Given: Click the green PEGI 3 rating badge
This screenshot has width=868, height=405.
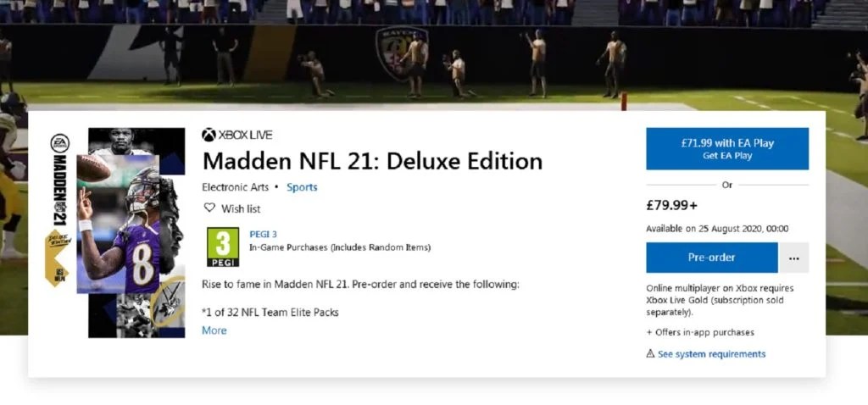Looking at the screenshot, I should pos(223,247).
